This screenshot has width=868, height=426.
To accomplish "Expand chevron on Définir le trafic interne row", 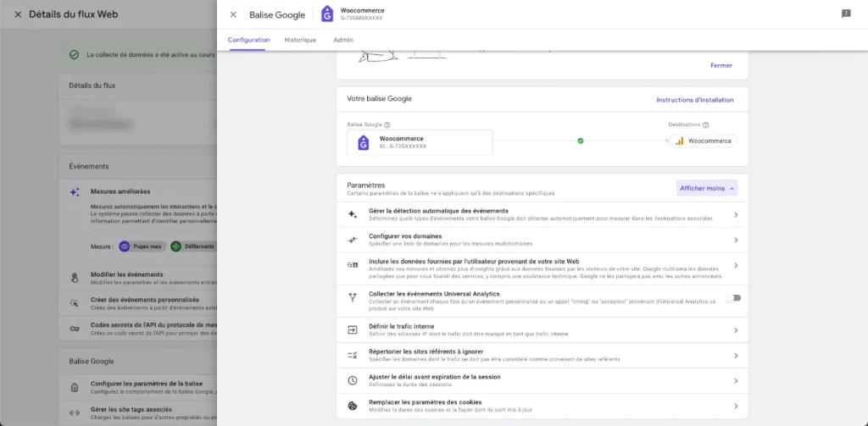I will (x=736, y=330).
